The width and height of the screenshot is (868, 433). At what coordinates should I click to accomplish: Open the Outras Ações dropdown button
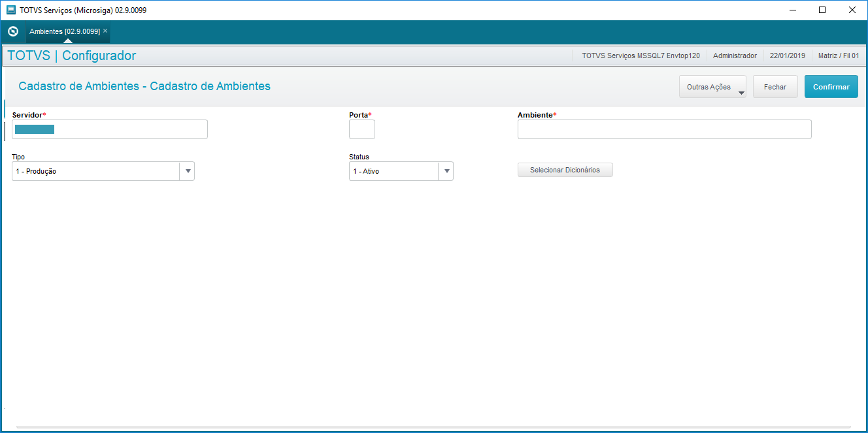[712, 87]
